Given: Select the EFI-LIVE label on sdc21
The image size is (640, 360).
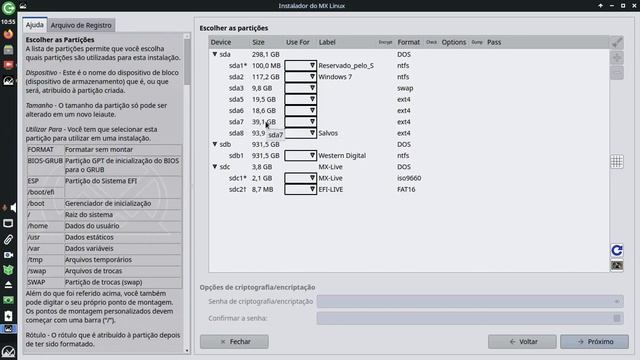Looking at the screenshot, I should [331, 189].
